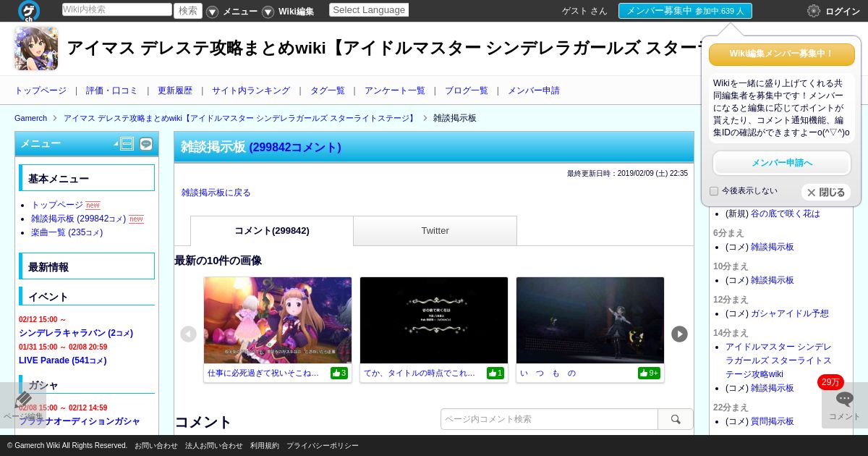
Task: Open the メンバー申請 nav item
Action: (x=534, y=90)
